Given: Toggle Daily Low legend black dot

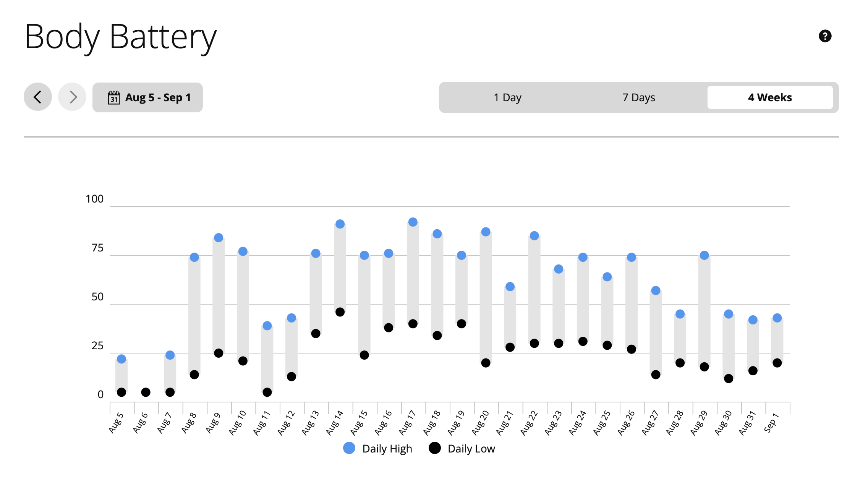Looking at the screenshot, I should click(x=434, y=448).
